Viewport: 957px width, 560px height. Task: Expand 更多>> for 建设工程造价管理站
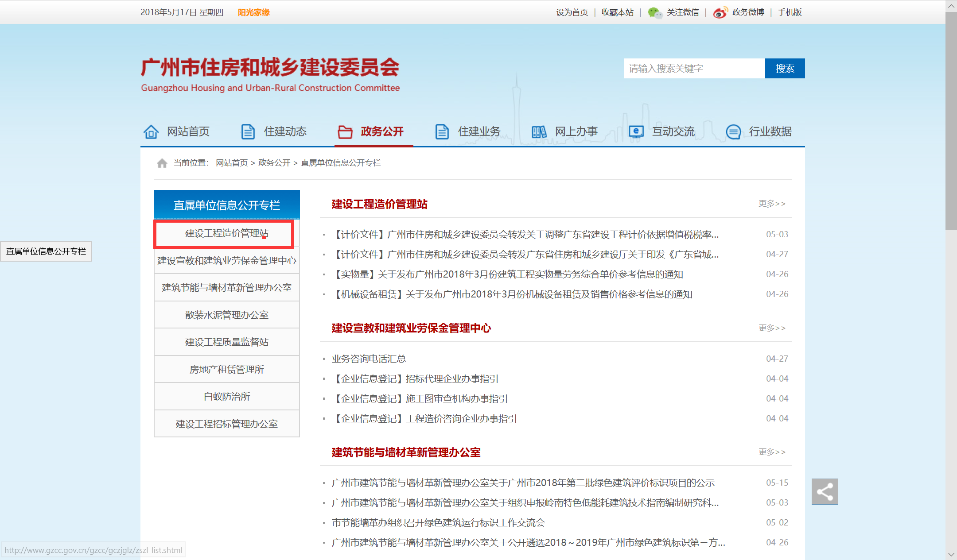(x=772, y=204)
